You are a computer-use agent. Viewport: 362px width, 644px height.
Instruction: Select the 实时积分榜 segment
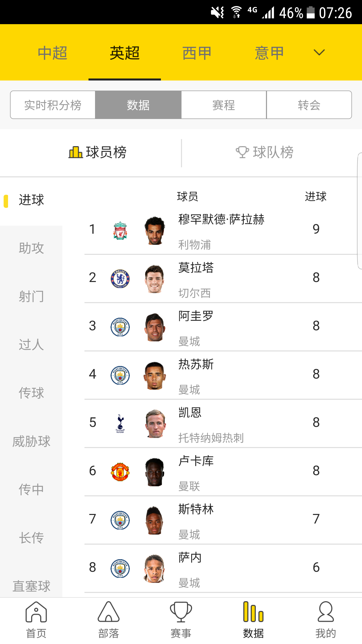[x=53, y=105]
